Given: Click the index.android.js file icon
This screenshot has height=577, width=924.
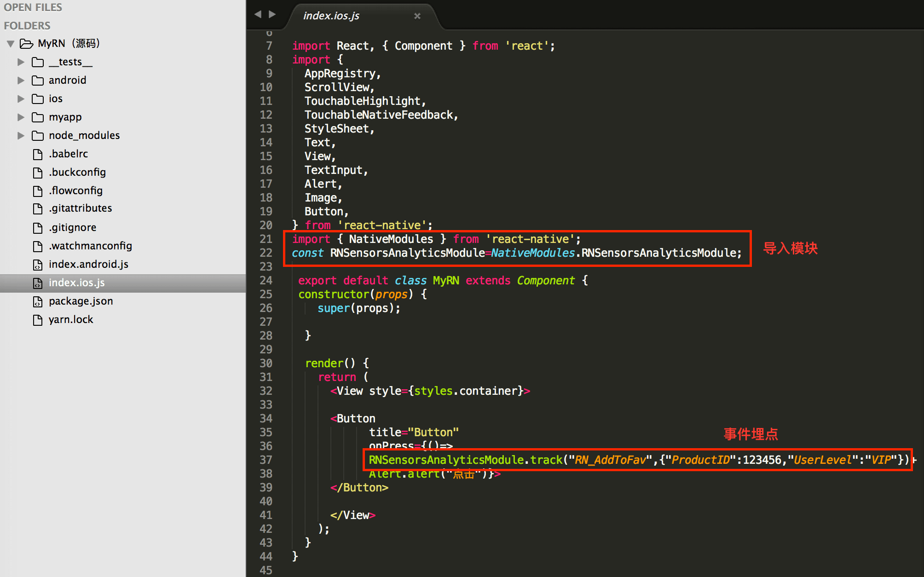Looking at the screenshot, I should pos(38,265).
